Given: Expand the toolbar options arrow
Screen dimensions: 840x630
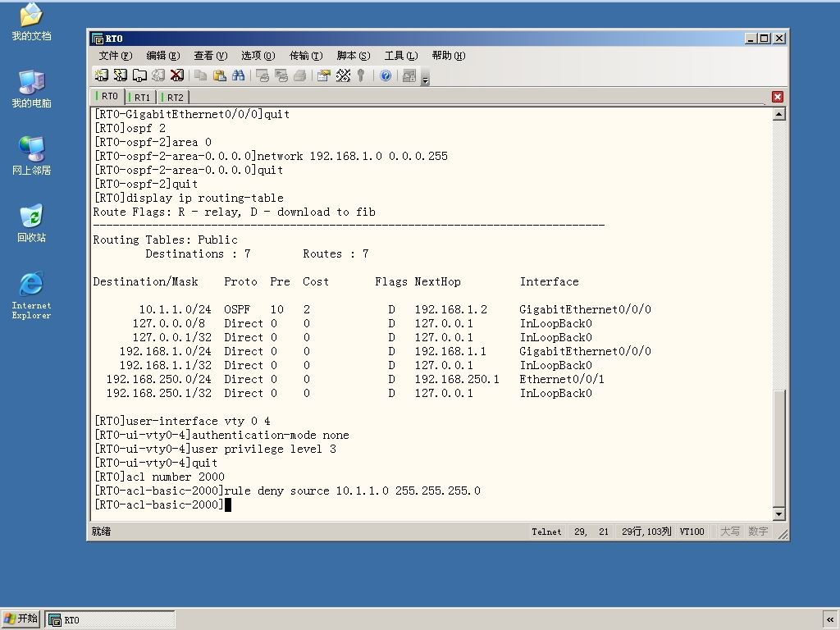Looking at the screenshot, I should (x=426, y=77).
